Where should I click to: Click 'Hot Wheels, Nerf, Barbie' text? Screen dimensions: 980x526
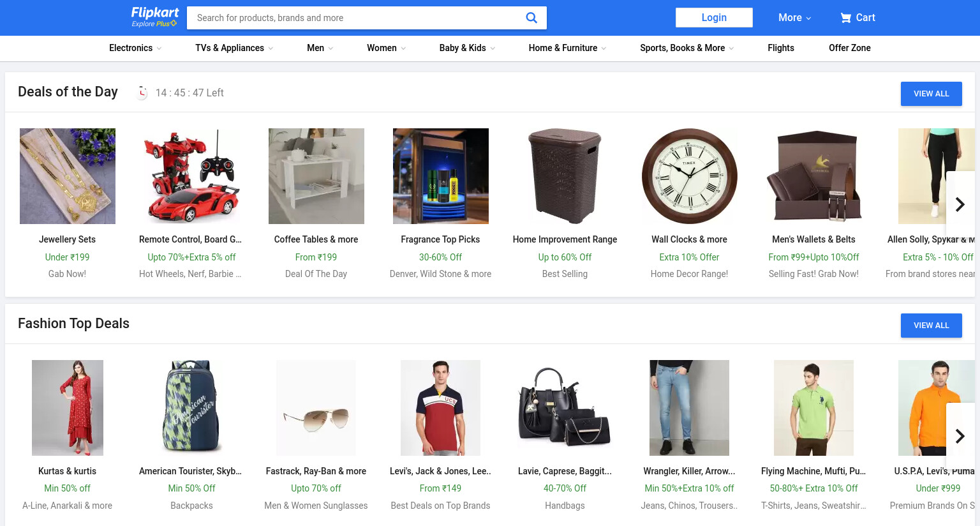pos(190,274)
